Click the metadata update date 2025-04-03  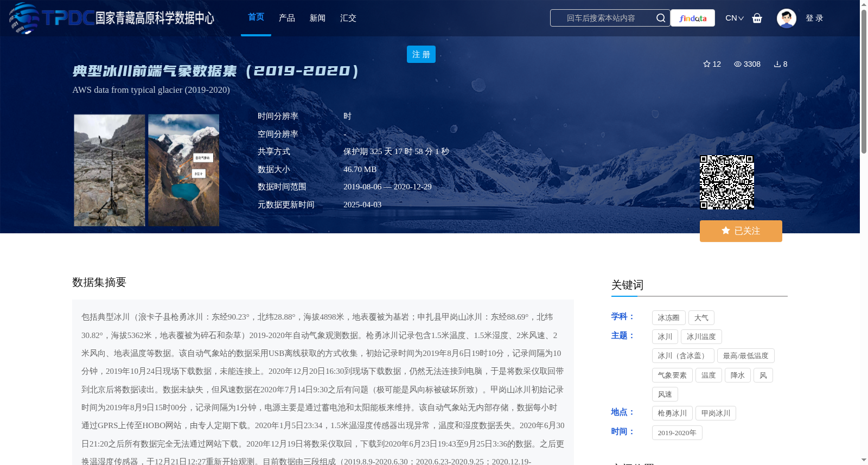(362, 205)
